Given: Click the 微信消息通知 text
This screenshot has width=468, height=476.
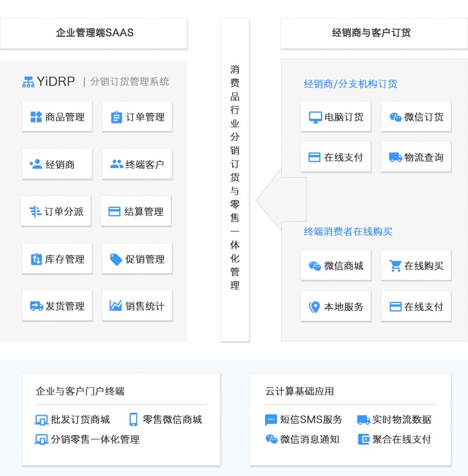Looking at the screenshot, I should pos(310,439).
